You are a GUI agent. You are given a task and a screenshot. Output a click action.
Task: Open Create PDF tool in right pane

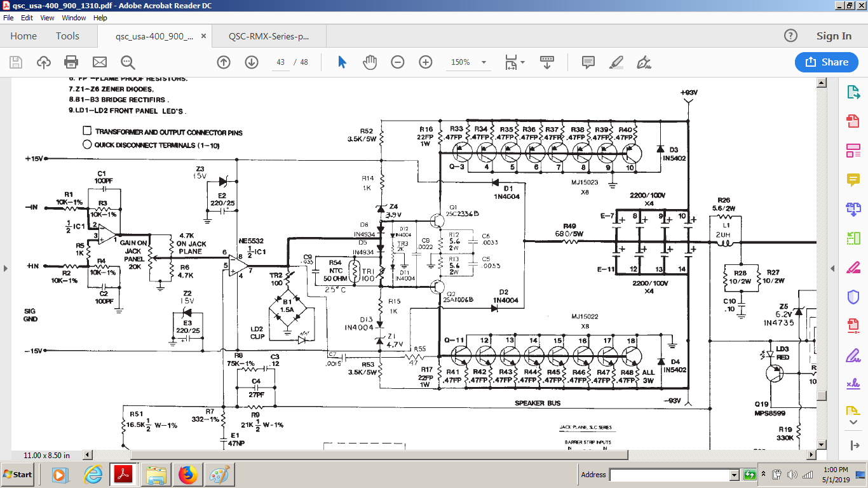[853, 121]
